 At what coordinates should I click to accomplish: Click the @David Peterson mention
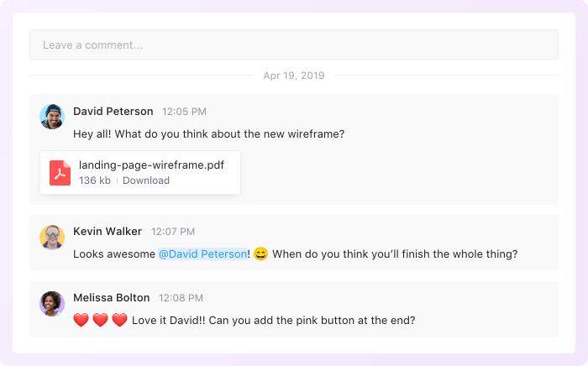(x=203, y=254)
